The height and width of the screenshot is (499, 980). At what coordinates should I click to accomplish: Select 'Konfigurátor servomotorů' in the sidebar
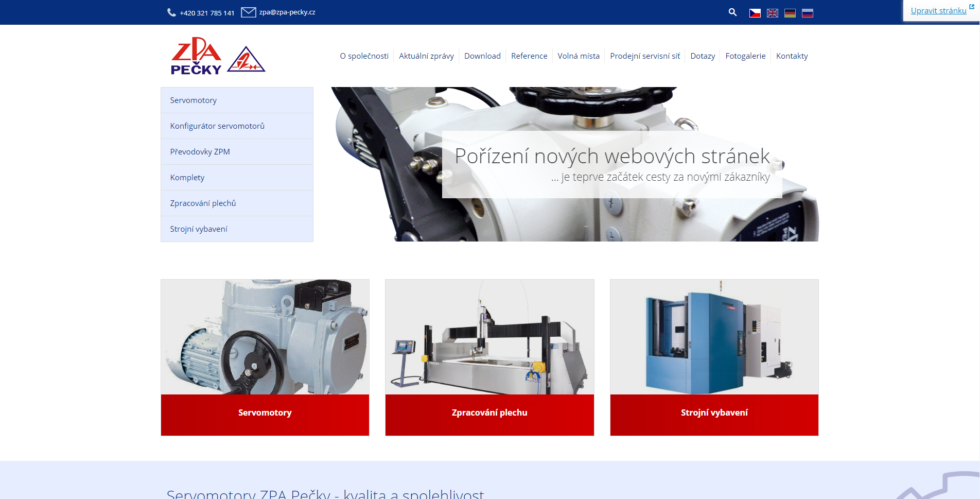[217, 126]
